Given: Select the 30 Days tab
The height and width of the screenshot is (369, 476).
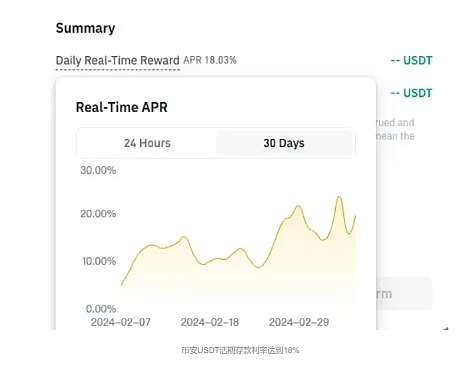Looking at the screenshot, I should pos(284,143).
